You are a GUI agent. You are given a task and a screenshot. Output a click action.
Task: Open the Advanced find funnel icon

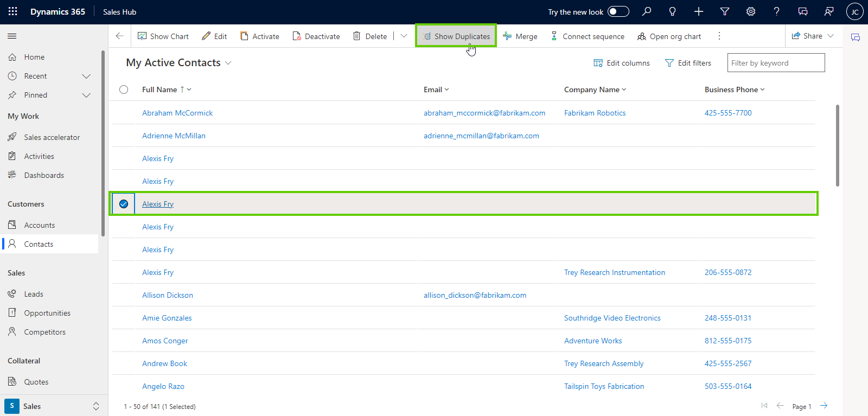point(724,11)
